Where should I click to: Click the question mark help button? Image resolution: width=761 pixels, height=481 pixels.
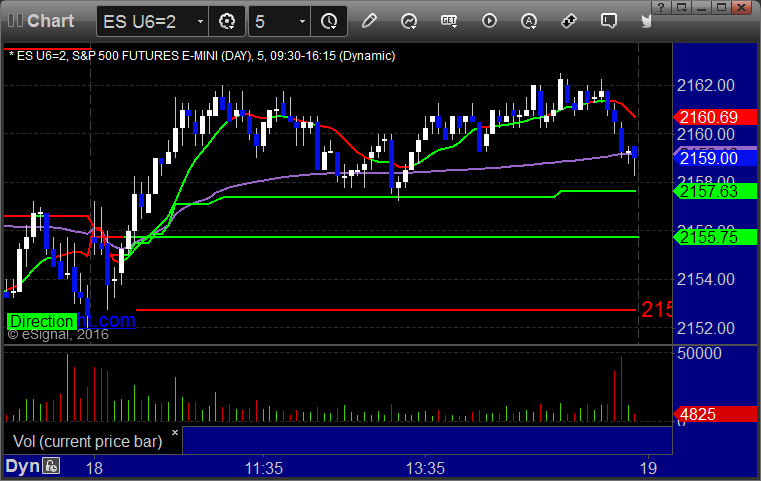[x=661, y=7]
